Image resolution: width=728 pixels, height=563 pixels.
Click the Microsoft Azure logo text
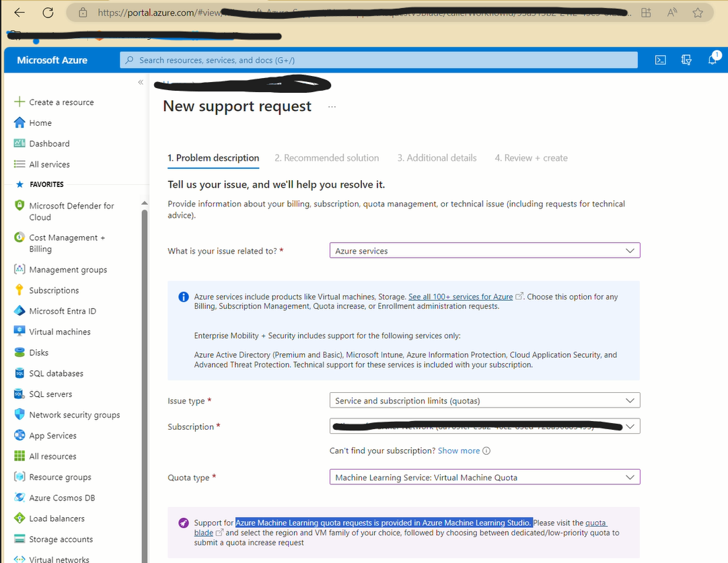coord(52,60)
